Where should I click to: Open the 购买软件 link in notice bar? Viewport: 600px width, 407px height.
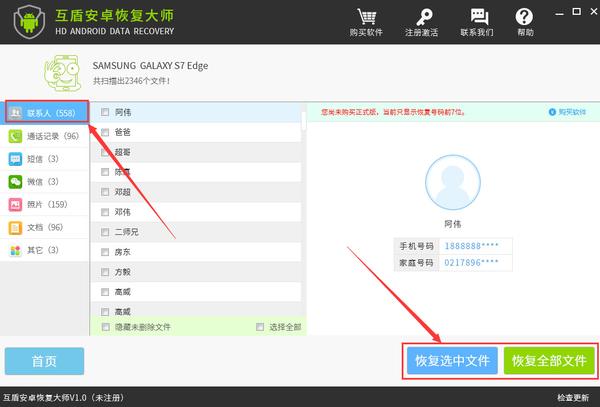[x=572, y=112]
